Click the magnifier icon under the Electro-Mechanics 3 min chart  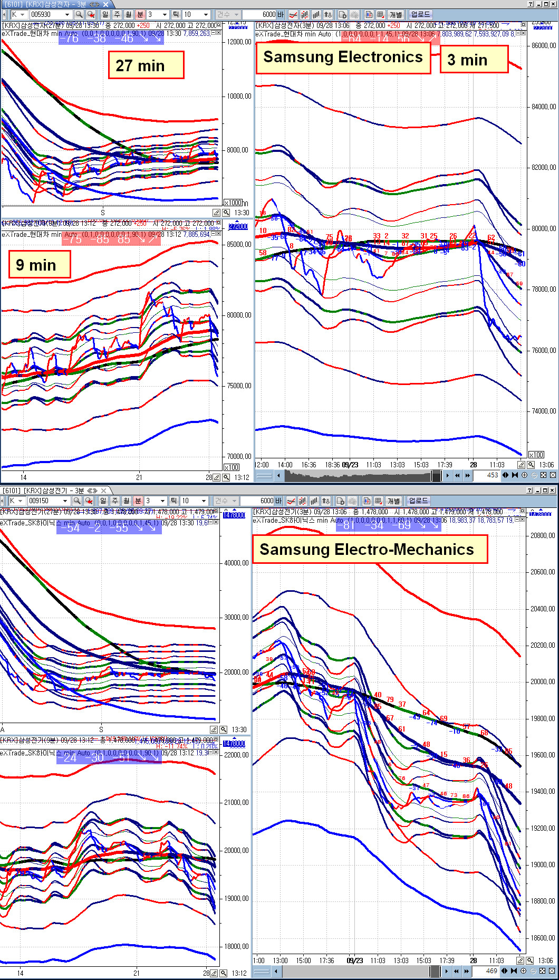tap(529, 960)
